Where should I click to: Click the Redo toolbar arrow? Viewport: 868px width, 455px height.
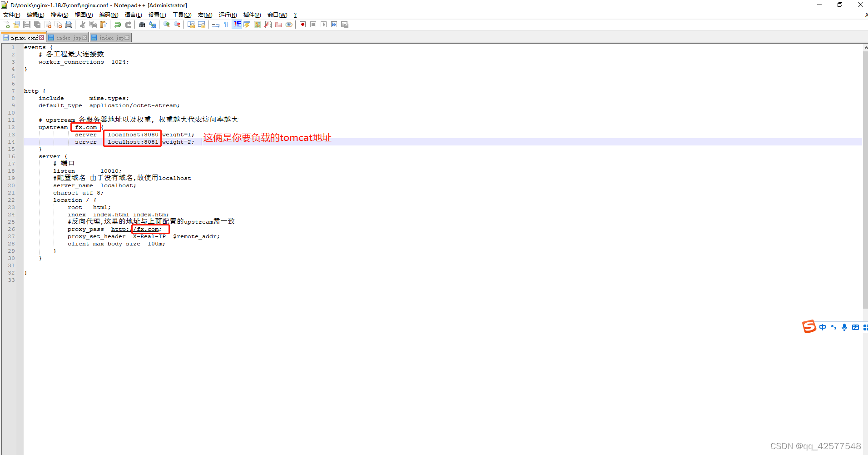point(128,25)
